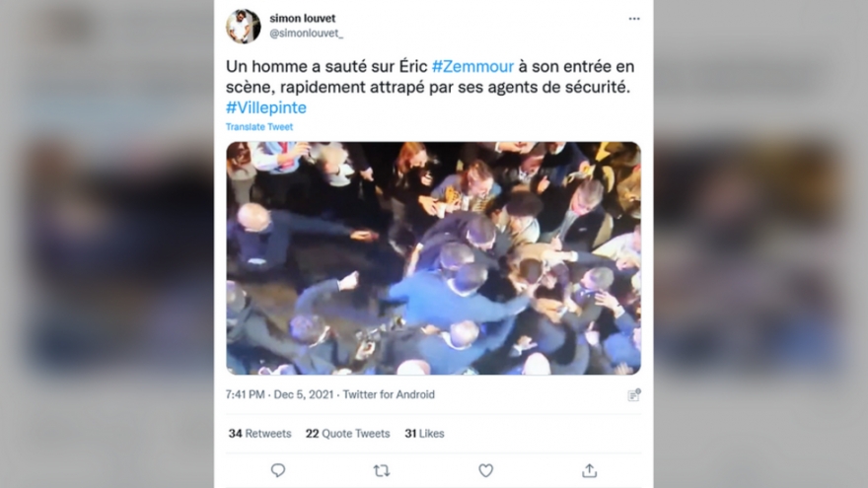The image size is (868, 488).
Task: Click the tweet analytics icon beside timestamp
Action: (634, 395)
